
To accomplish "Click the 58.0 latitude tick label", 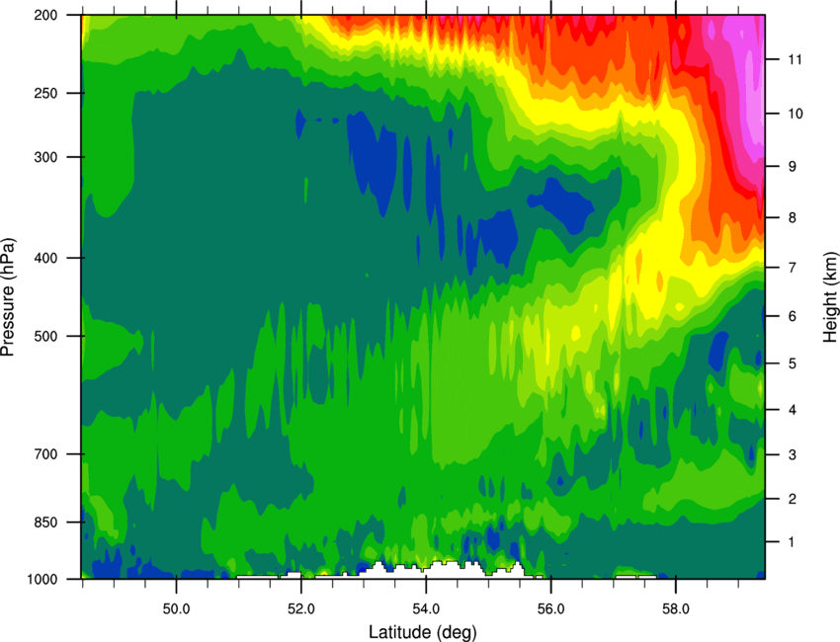I will [676, 609].
